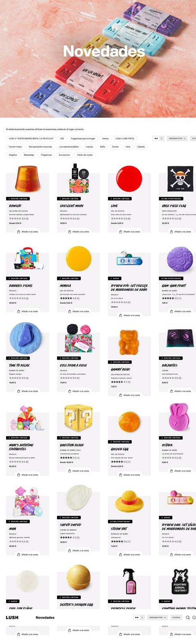Viewport: 196px width, 644px height.
Task: Click basket icon on Question Block product
Action: (x=70, y=471)
